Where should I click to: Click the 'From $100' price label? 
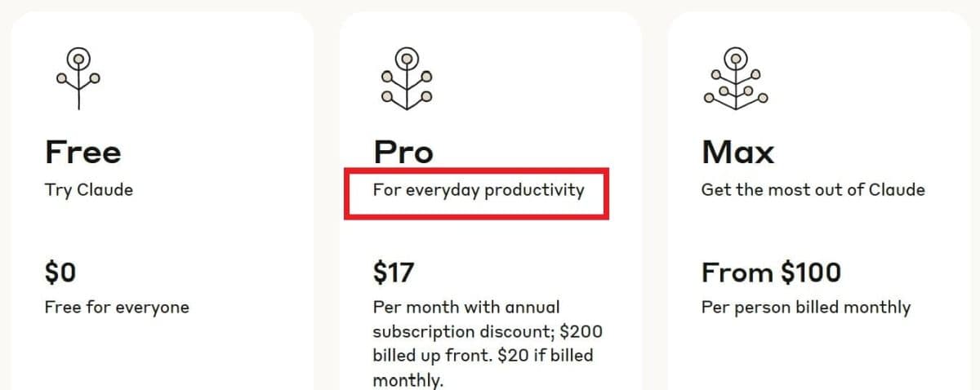771,272
